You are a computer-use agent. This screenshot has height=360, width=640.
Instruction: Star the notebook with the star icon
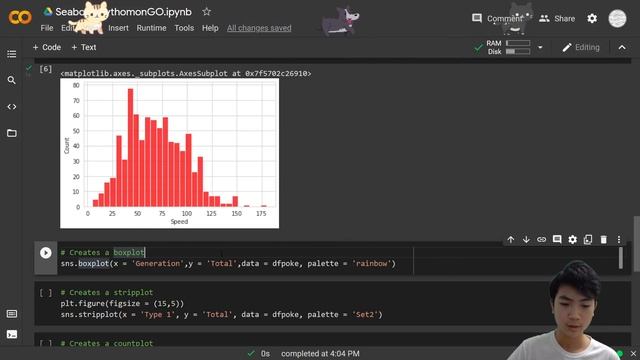point(207,12)
